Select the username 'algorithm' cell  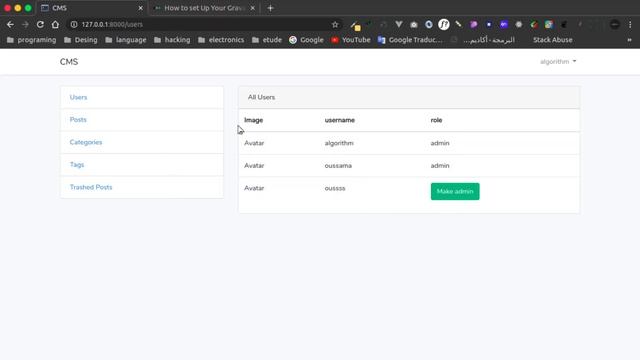[x=339, y=143]
